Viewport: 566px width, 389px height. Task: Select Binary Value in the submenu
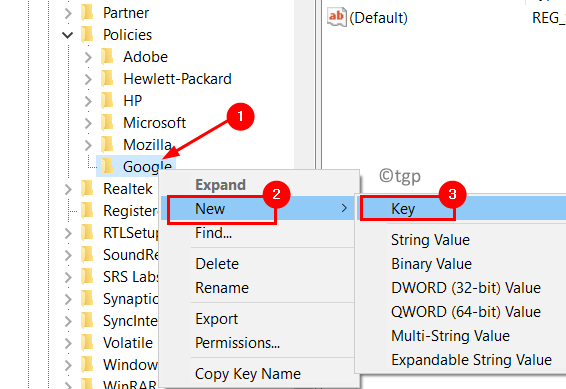tap(461, 264)
